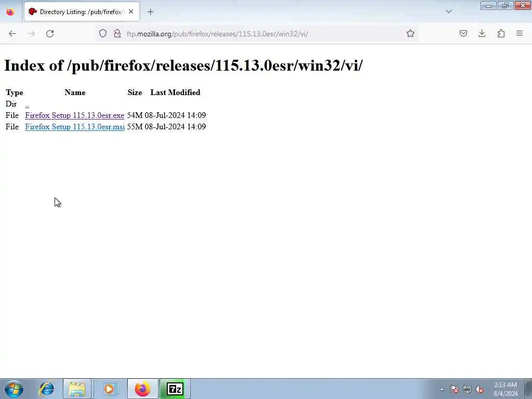Show hidden system tray icons arrow
This screenshot has height=399, width=532.
click(x=442, y=389)
